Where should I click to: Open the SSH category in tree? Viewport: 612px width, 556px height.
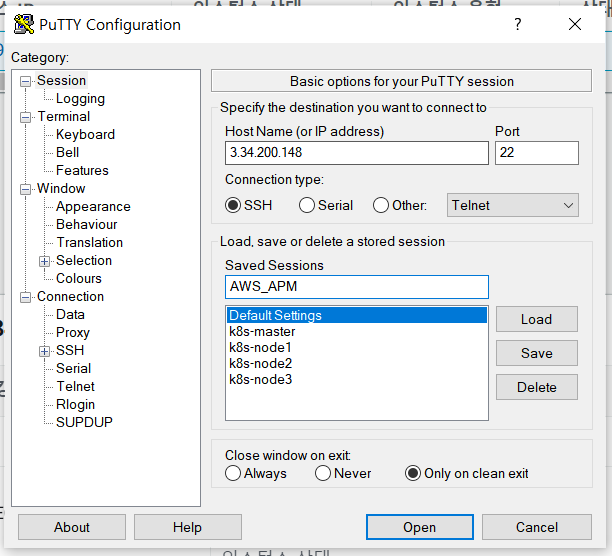pos(70,350)
